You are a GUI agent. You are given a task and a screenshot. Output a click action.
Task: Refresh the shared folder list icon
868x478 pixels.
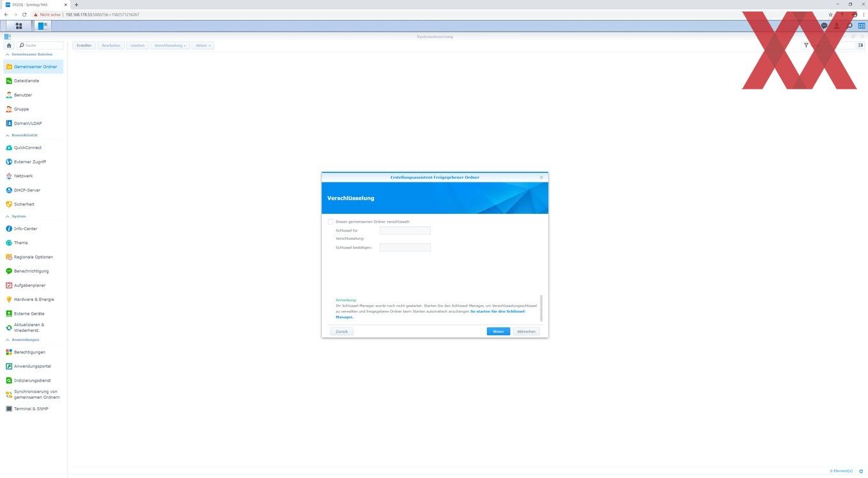coord(860,471)
